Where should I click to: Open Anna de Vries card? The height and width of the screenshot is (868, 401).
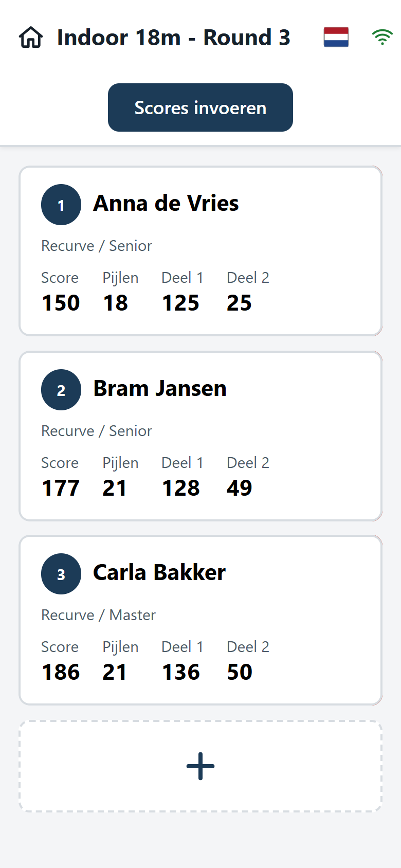pyautogui.click(x=200, y=251)
